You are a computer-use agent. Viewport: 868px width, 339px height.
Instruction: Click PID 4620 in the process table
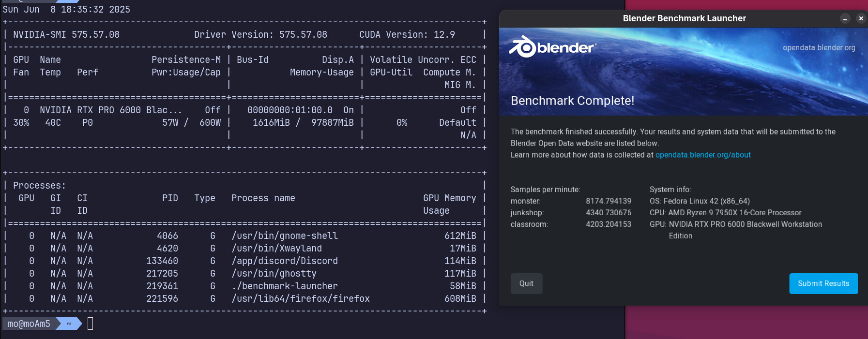tap(168, 248)
